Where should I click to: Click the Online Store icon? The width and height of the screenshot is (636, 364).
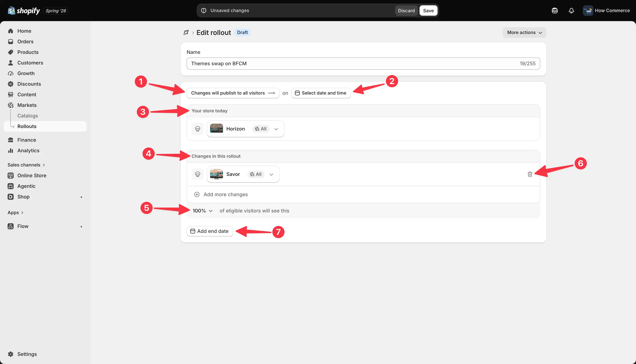(11, 175)
